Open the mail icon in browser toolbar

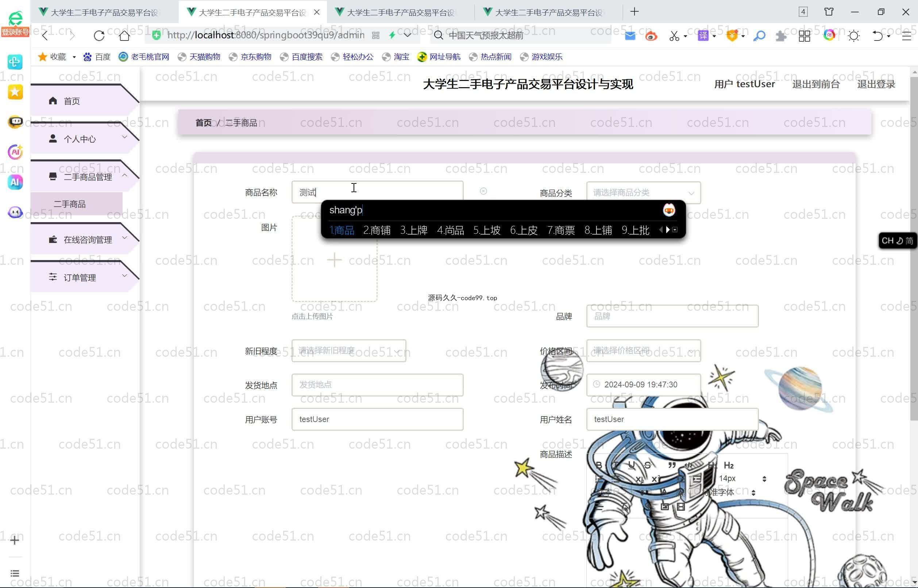pos(630,35)
